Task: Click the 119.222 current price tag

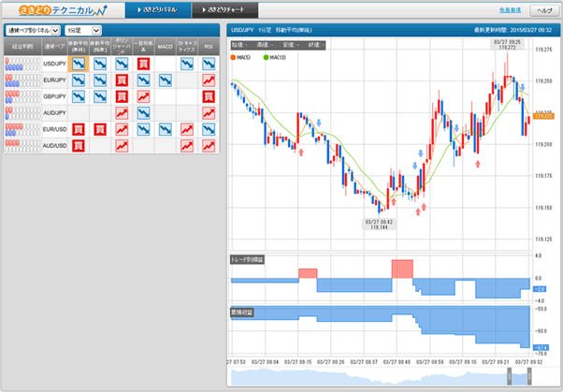Action: [543, 116]
